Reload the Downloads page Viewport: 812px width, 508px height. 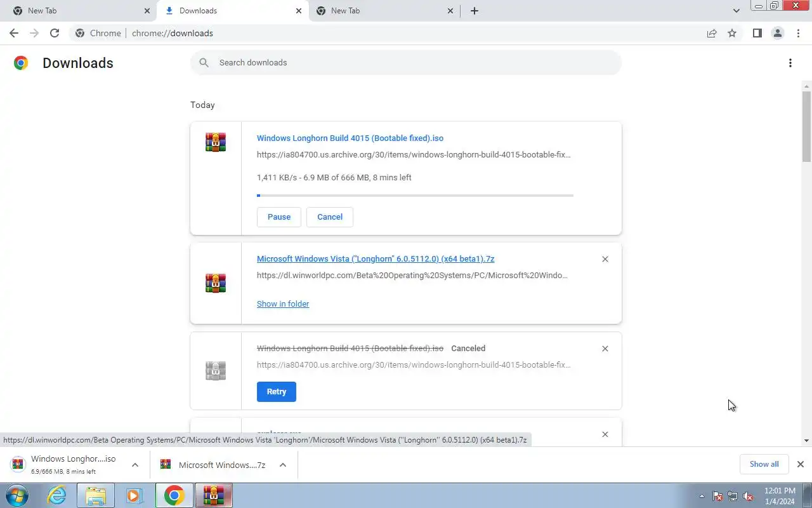(55, 33)
